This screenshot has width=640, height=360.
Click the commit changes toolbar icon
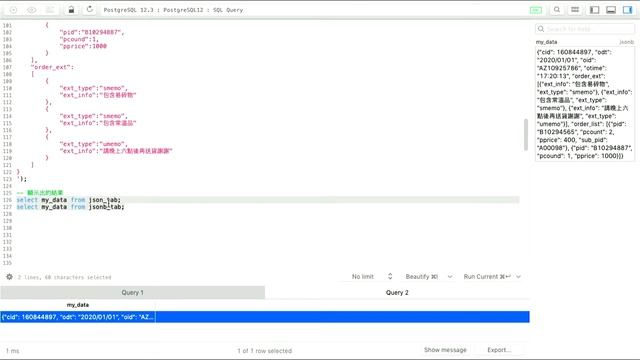(50, 10)
